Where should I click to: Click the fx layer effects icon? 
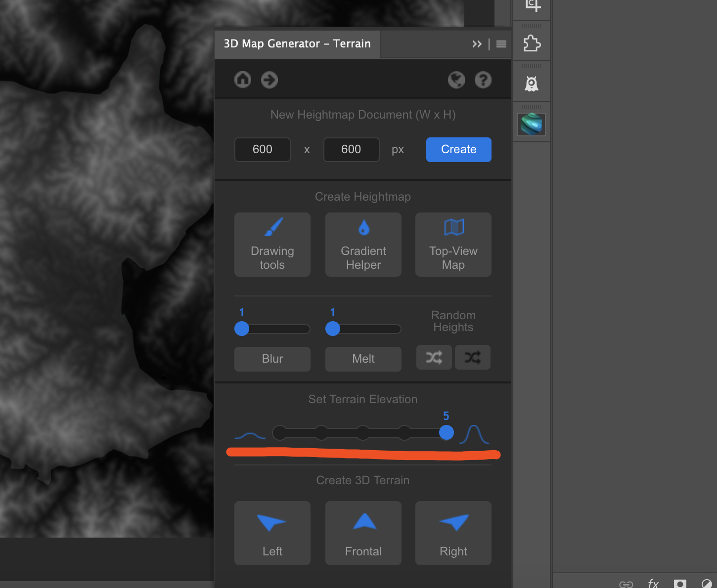tap(653, 584)
